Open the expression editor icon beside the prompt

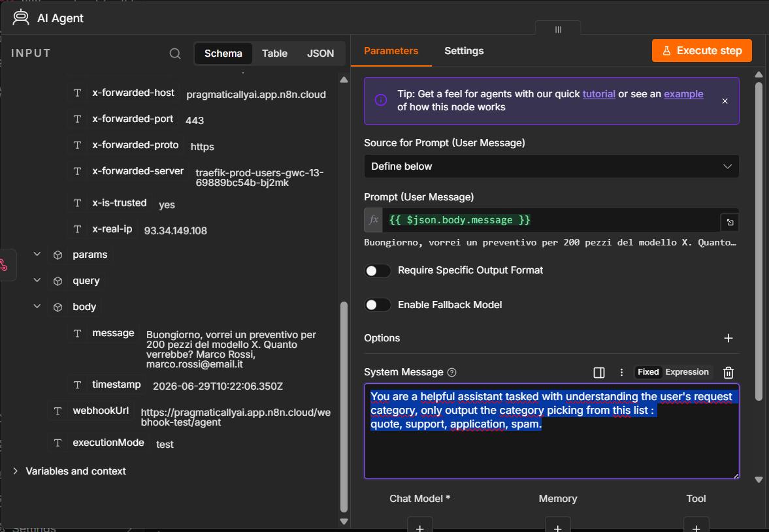[730, 223]
